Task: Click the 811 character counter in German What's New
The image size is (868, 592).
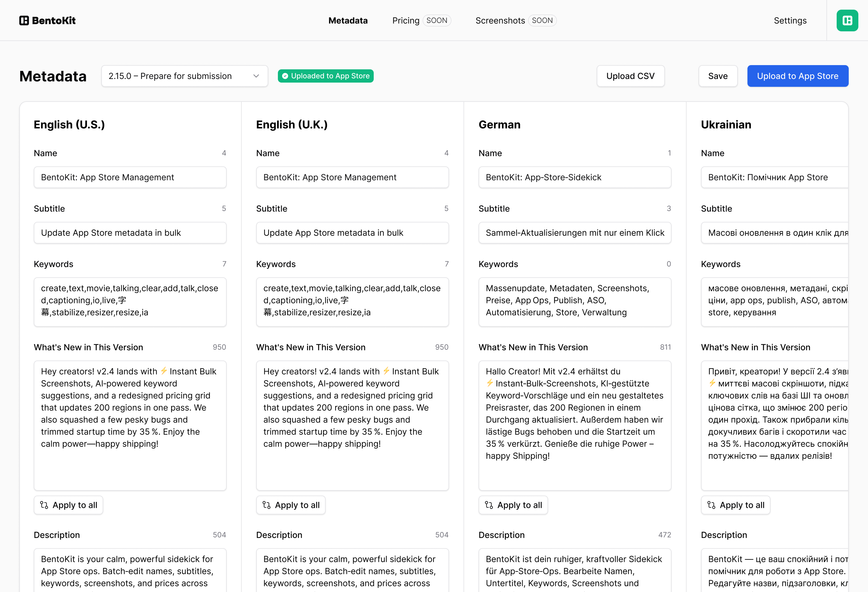Action: click(665, 347)
